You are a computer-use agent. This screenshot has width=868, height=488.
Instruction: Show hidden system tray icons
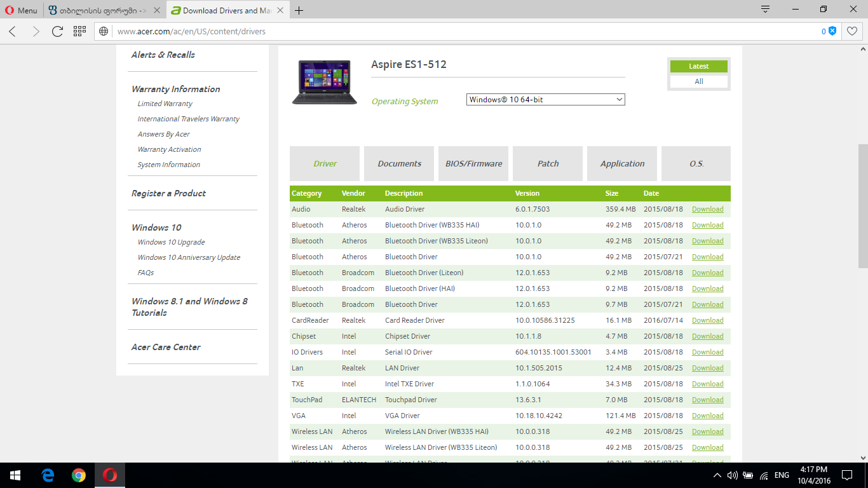pos(717,475)
